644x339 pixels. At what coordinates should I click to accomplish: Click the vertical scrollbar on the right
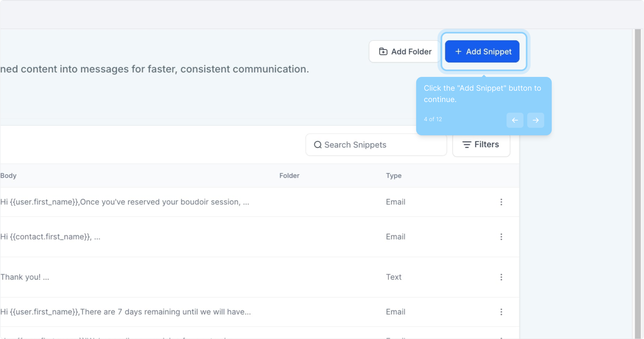pyautogui.click(x=637, y=182)
